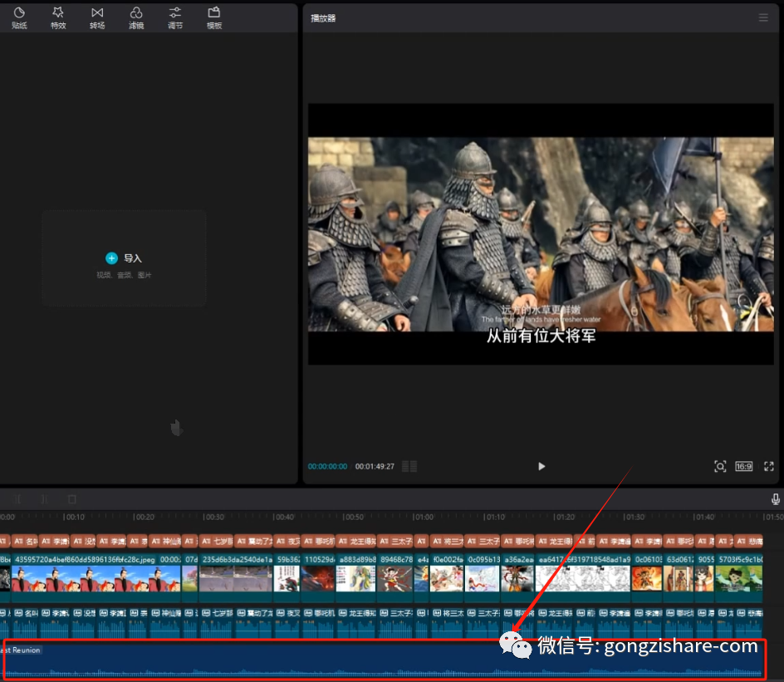Select the 悲痛 subtitle text clip
This screenshot has width=784, height=682.
748,541
